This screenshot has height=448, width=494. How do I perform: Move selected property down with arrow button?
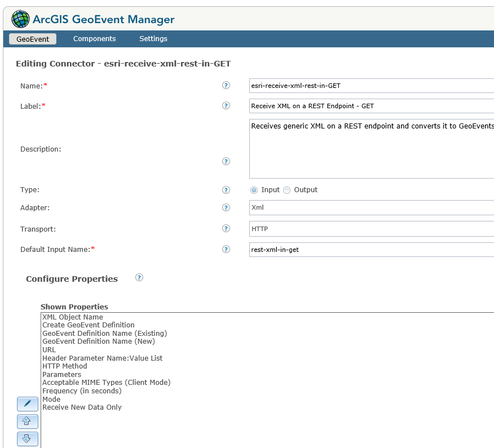[28, 439]
